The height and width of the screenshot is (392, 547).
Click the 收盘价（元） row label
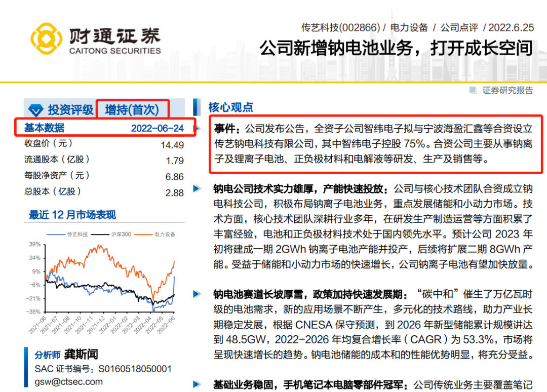(49, 143)
